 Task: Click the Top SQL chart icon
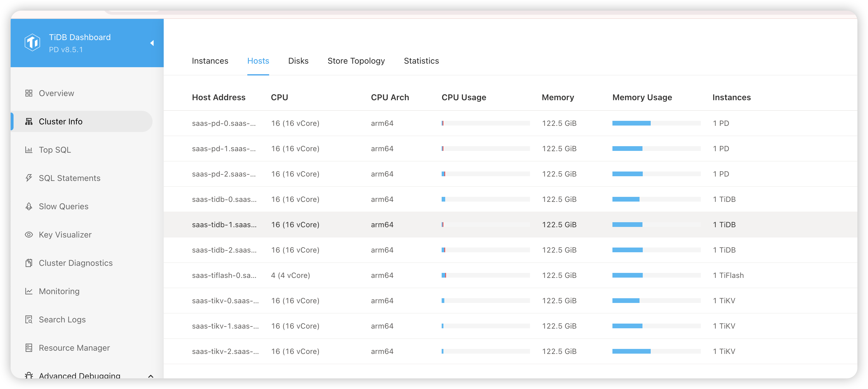(x=29, y=150)
